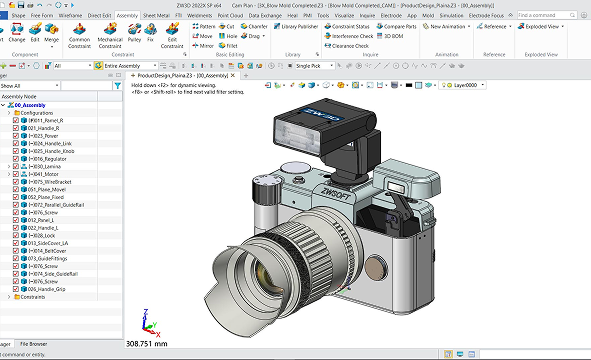591x360 pixels.
Task: Open New Animation
Action: click(x=447, y=26)
